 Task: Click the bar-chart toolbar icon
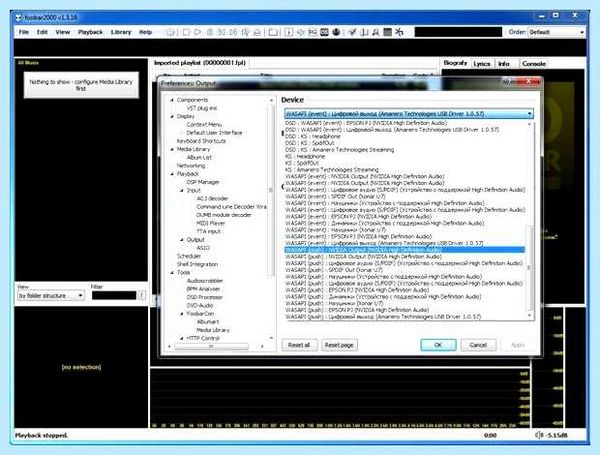364,33
